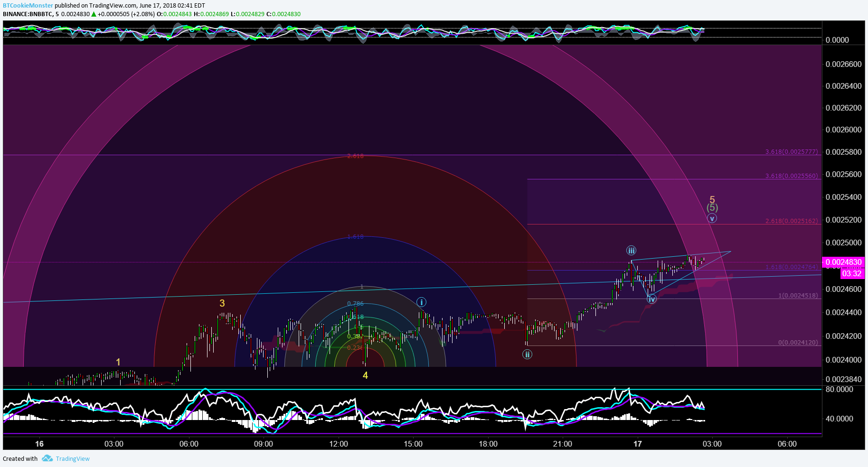Click the open price O:0.0024843 value
The height and width of the screenshot is (467, 868).
pyautogui.click(x=174, y=14)
